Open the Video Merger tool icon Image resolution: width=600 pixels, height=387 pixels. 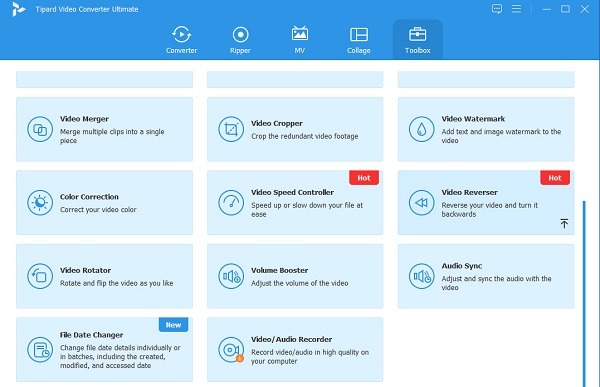coord(40,129)
